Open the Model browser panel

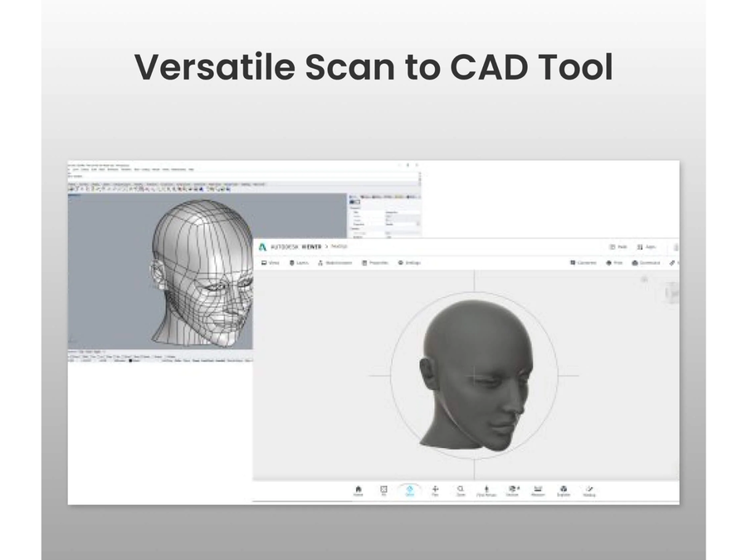point(335,263)
